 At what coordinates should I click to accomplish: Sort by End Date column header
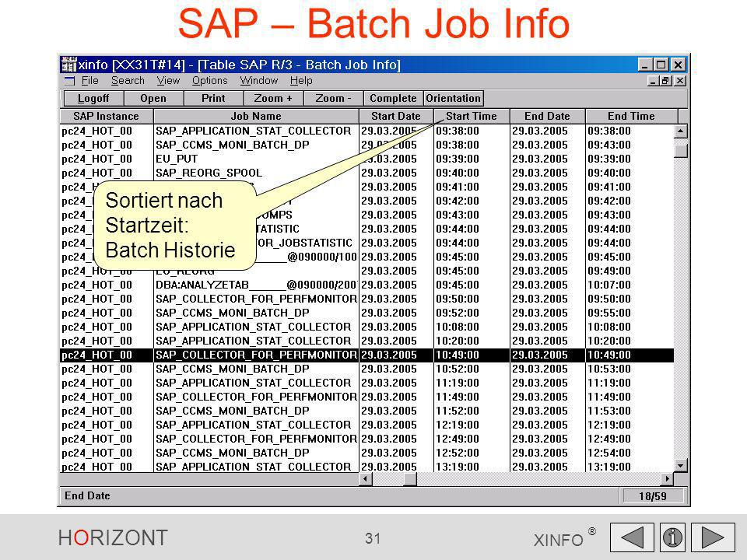click(547, 116)
